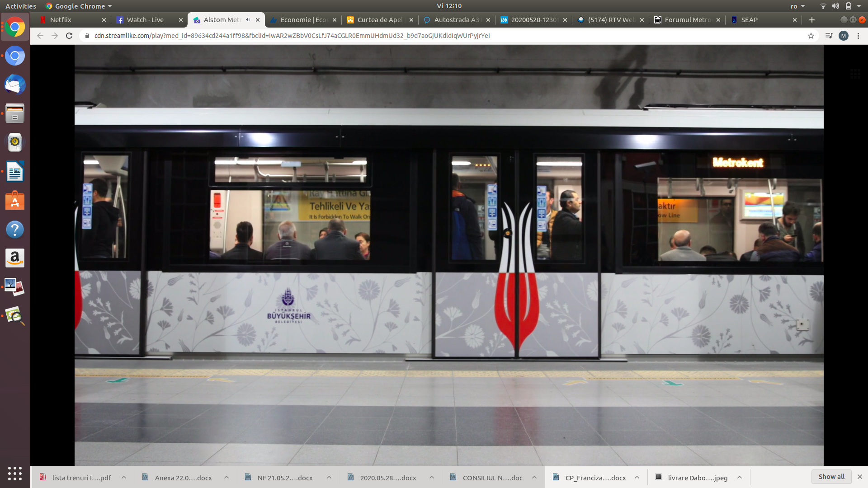The height and width of the screenshot is (488, 868).
Task: Expand options for CP_Franciza docx download
Action: (637, 477)
